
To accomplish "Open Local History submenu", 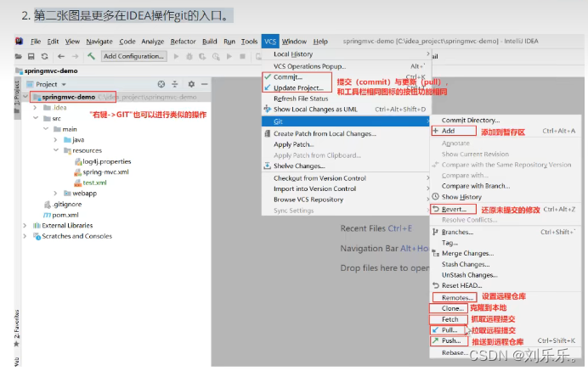I will (347, 54).
